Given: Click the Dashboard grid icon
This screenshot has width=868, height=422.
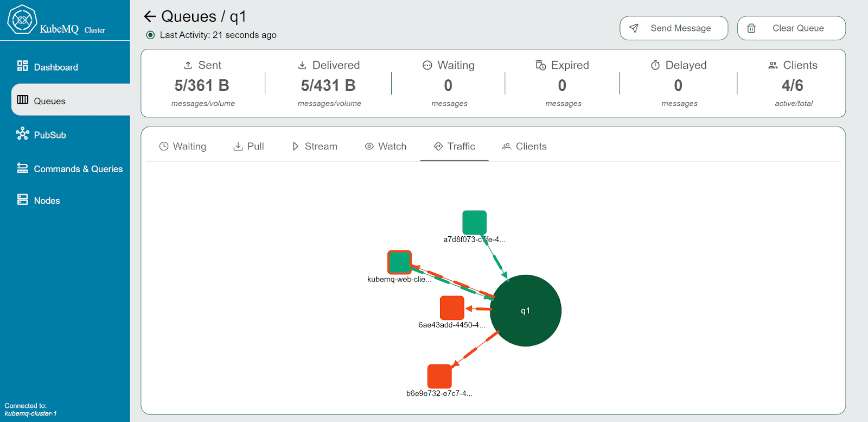Looking at the screenshot, I should pyautogui.click(x=22, y=66).
